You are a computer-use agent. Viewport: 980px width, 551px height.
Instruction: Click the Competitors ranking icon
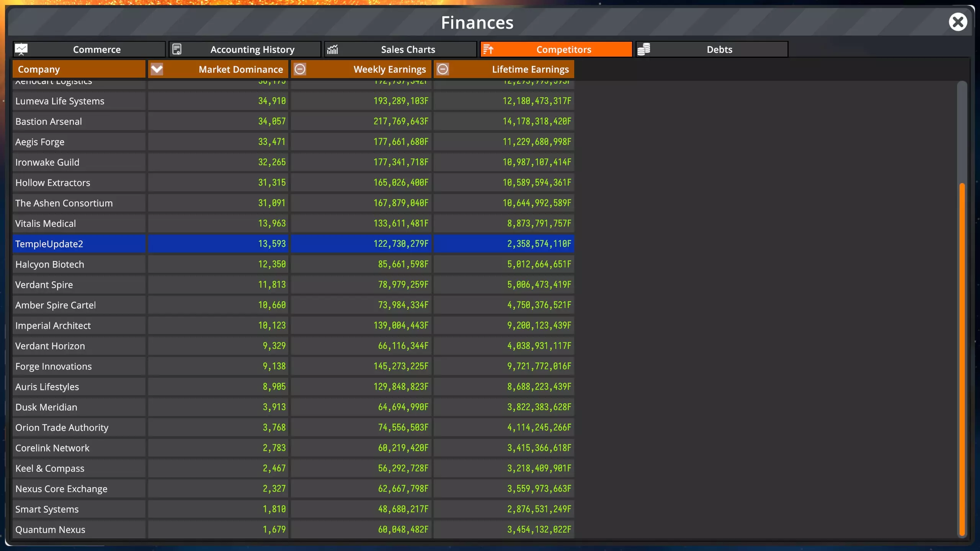(488, 49)
